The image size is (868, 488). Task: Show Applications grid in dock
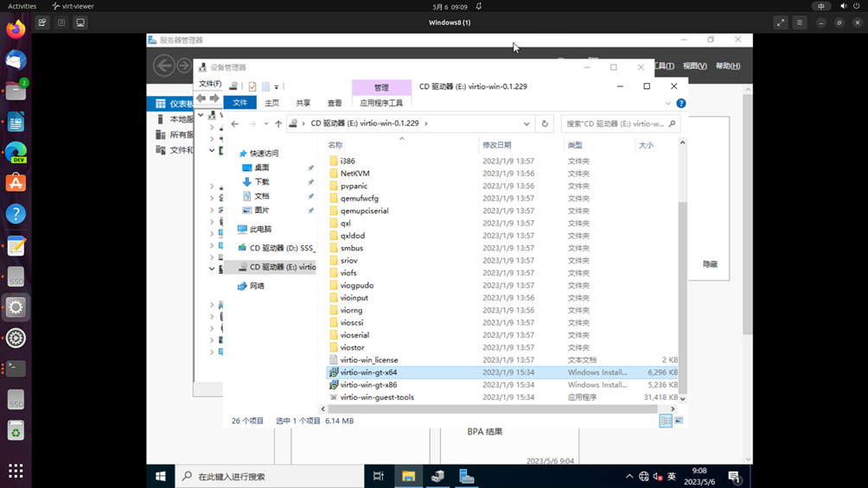point(16,471)
